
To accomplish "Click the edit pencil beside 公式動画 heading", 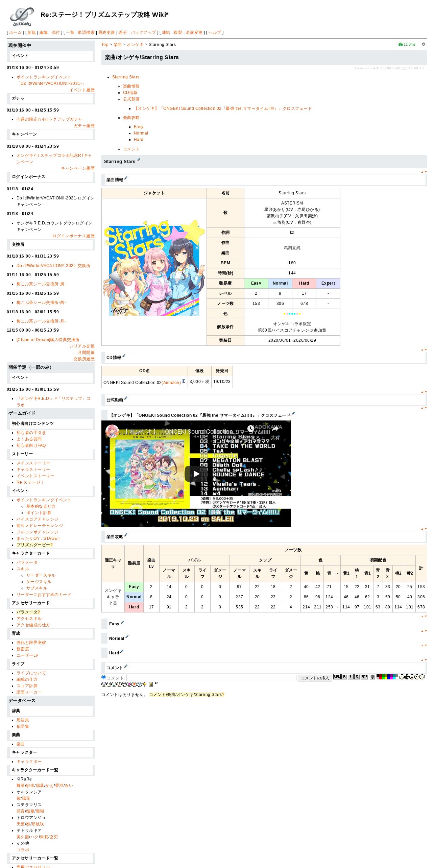I will click(x=126, y=398).
